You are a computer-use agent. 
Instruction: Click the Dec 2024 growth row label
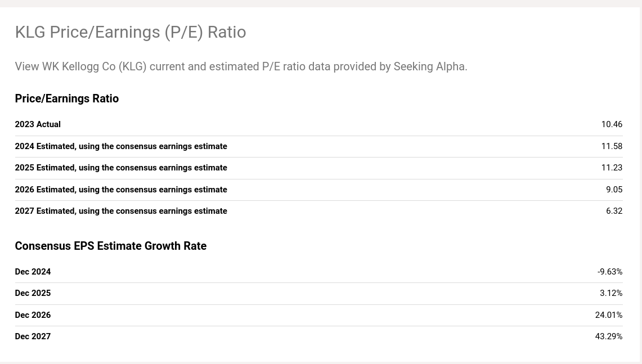point(33,272)
